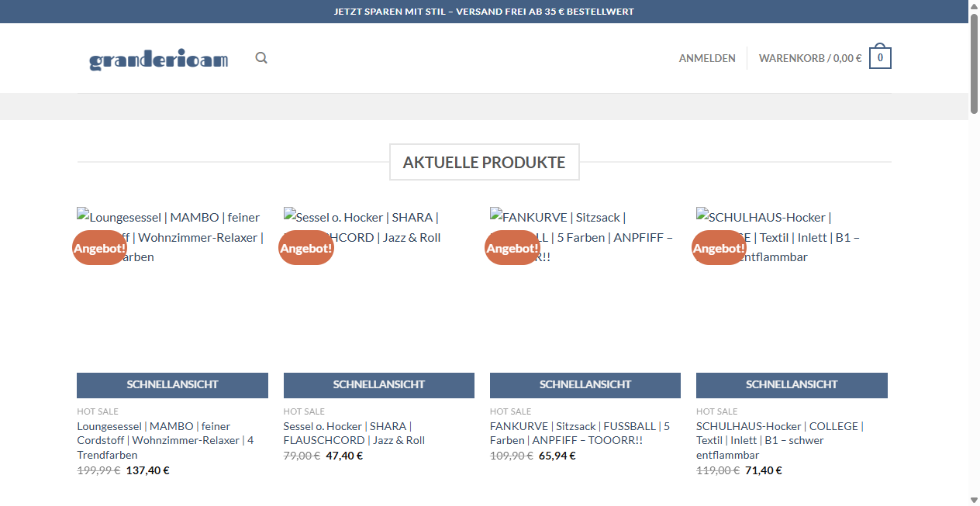Open SCHNELLANSICHT for the MAMBO Loungesessel
The width and height of the screenshot is (980, 506).
pyautogui.click(x=172, y=384)
